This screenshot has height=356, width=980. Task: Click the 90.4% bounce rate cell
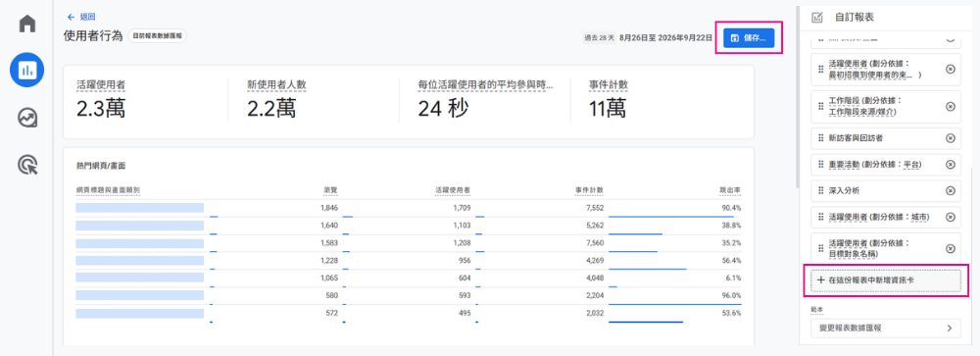[731, 208]
